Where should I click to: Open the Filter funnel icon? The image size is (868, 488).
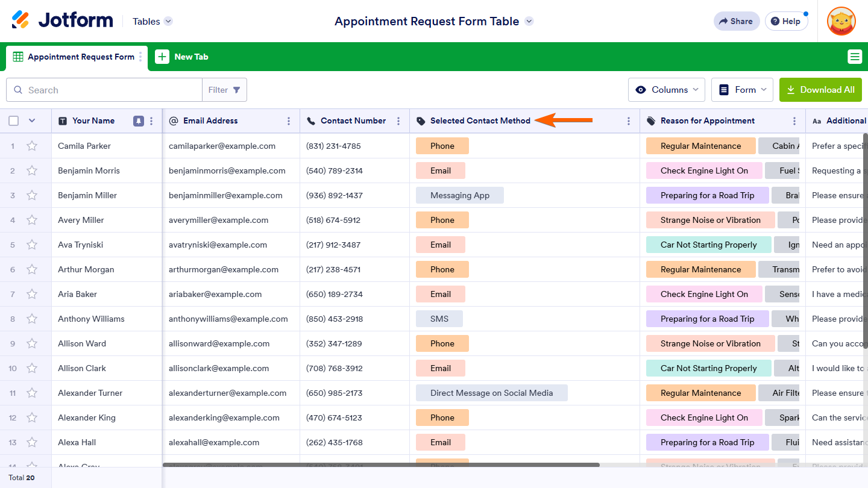tap(236, 90)
